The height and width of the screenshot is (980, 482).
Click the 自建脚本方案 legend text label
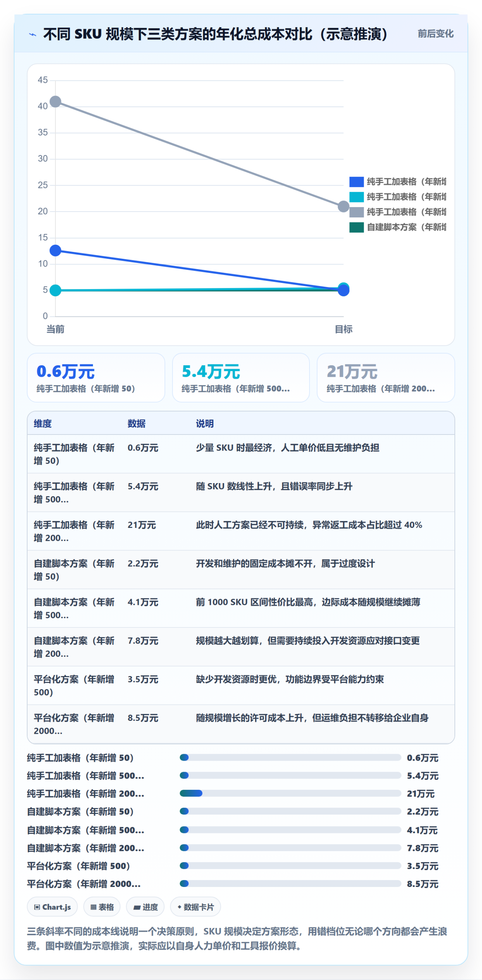coord(407,227)
